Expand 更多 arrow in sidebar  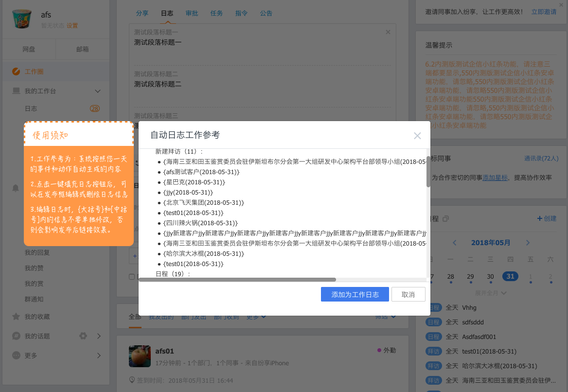99,356
